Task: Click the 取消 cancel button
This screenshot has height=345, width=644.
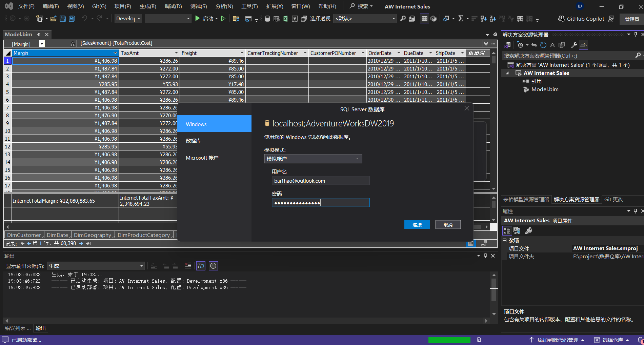Action: tap(448, 225)
